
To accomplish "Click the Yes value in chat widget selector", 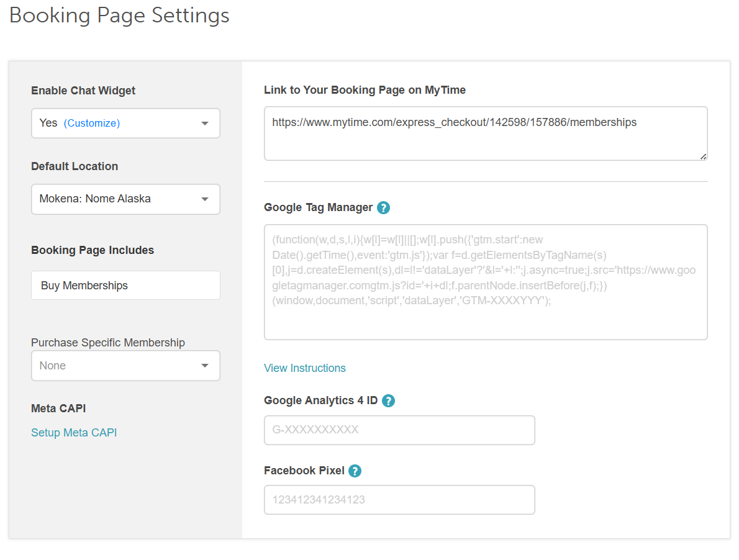I will click(48, 123).
